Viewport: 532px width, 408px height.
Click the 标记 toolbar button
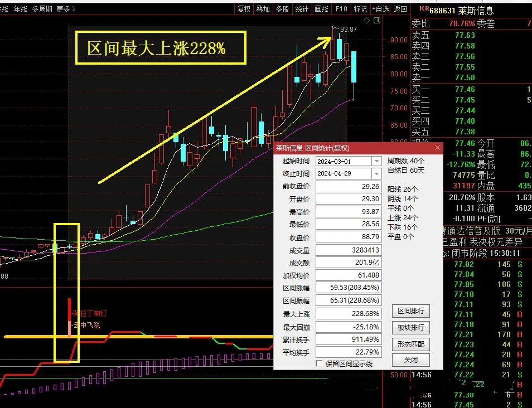point(360,9)
